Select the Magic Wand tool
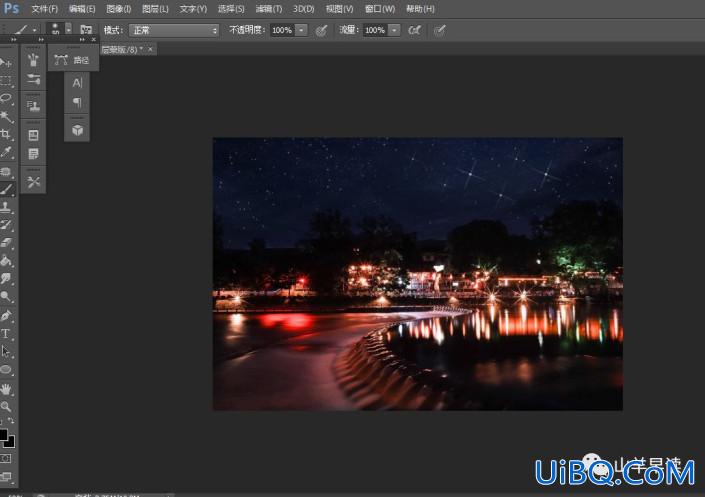The image size is (705, 497). (6, 117)
